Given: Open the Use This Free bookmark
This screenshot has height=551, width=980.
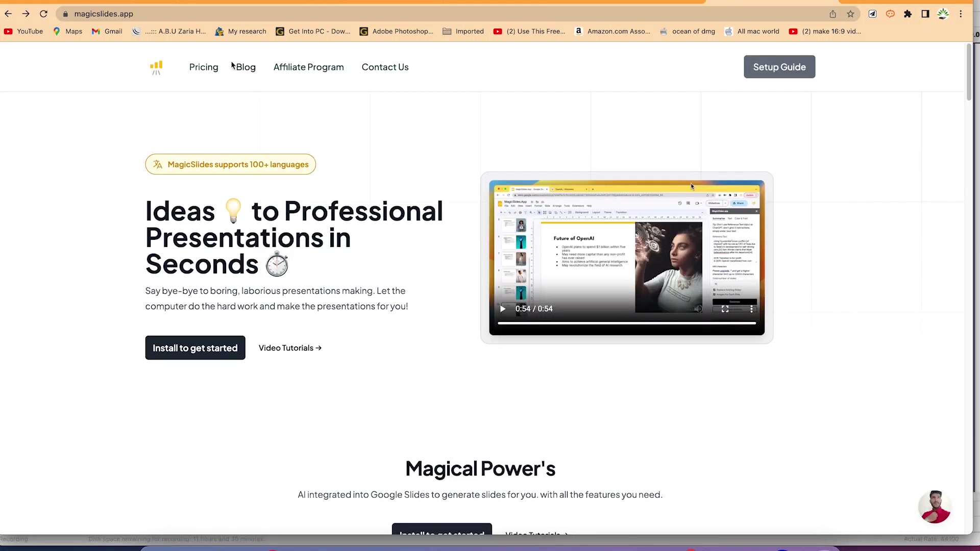Looking at the screenshot, I should click(x=529, y=31).
